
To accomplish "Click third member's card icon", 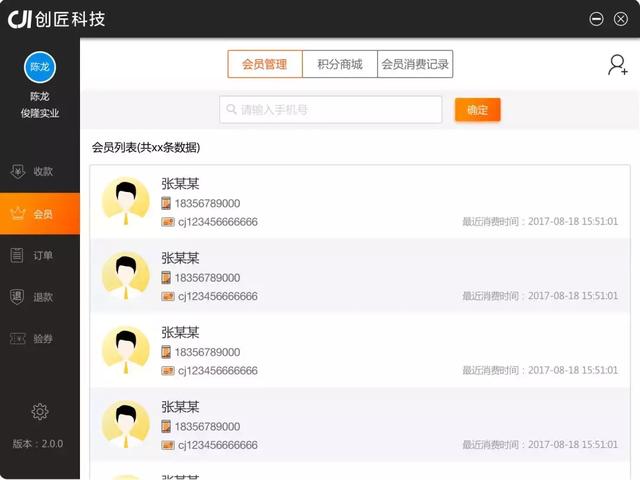I will [168, 371].
